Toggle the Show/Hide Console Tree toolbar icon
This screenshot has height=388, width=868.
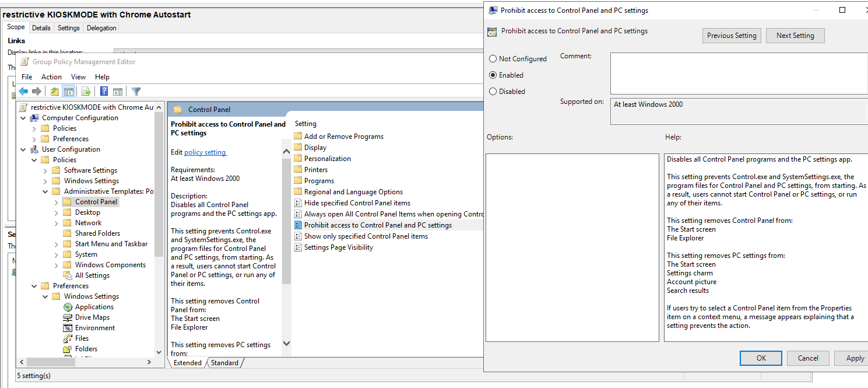68,91
